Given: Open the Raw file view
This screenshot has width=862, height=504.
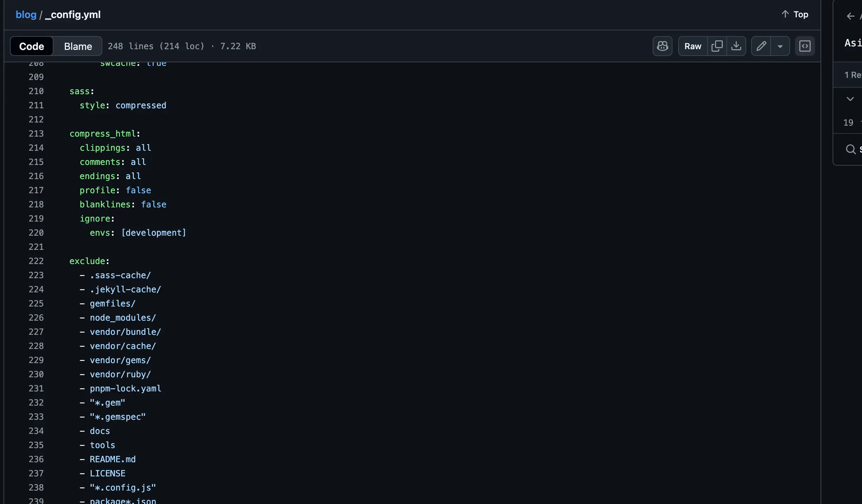Looking at the screenshot, I should click(692, 46).
